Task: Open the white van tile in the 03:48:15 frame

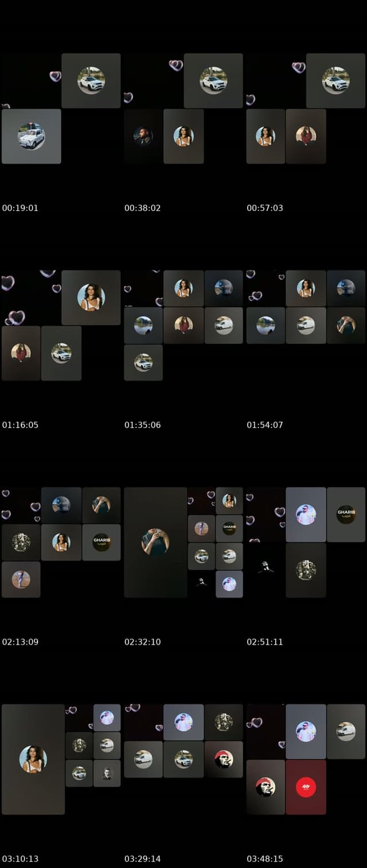Action: (346, 732)
